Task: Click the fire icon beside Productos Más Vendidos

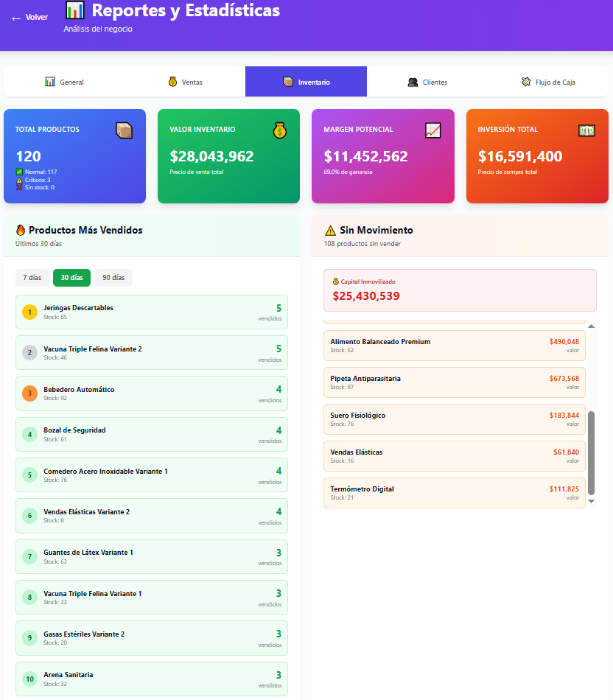Action: (x=21, y=231)
